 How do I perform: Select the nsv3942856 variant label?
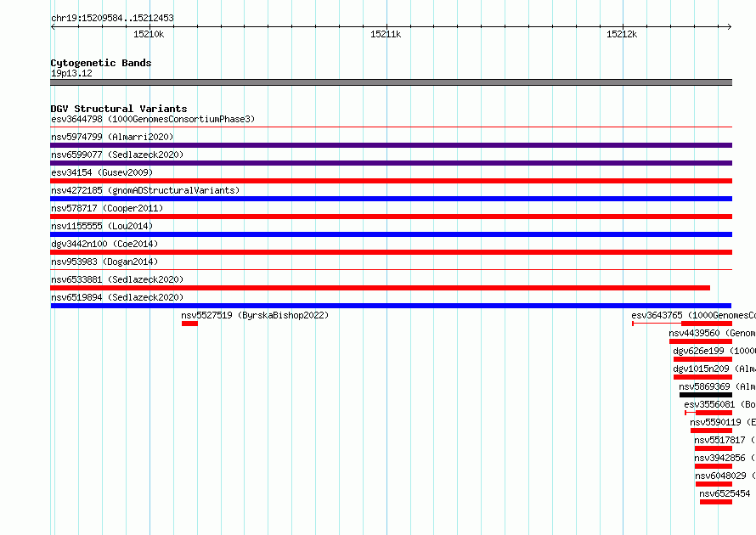pyautogui.click(x=725, y=458)
